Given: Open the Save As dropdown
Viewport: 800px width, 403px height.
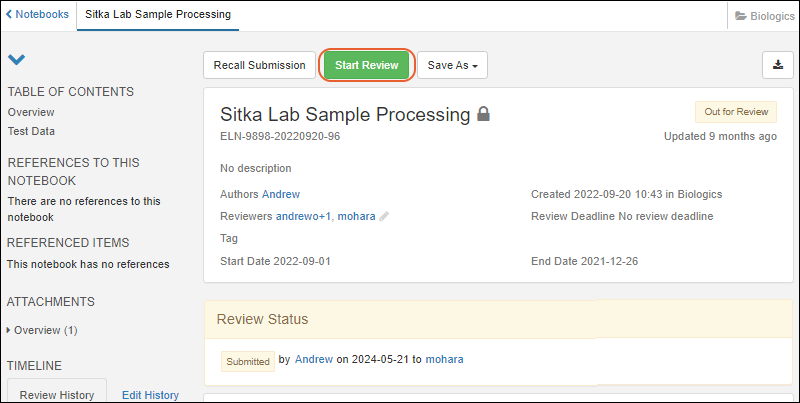Looking at the screenshot, I should click(x=452, y=65).
